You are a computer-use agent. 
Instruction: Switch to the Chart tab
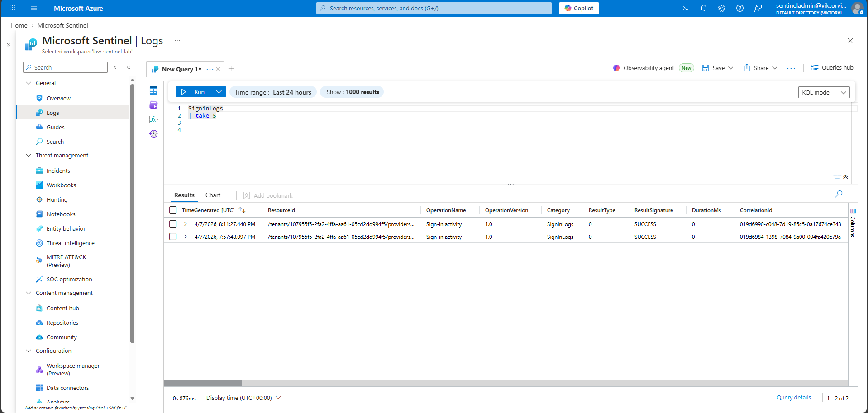coord(213,195)
